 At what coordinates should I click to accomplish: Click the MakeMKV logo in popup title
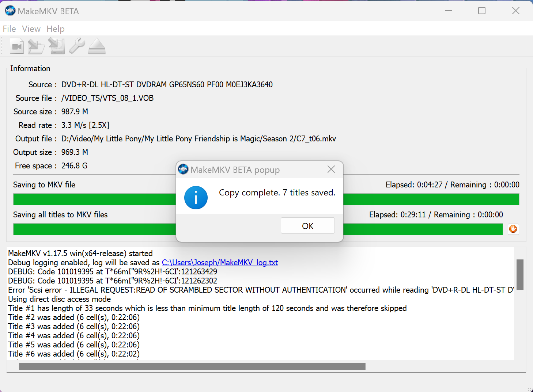[183, 170]
